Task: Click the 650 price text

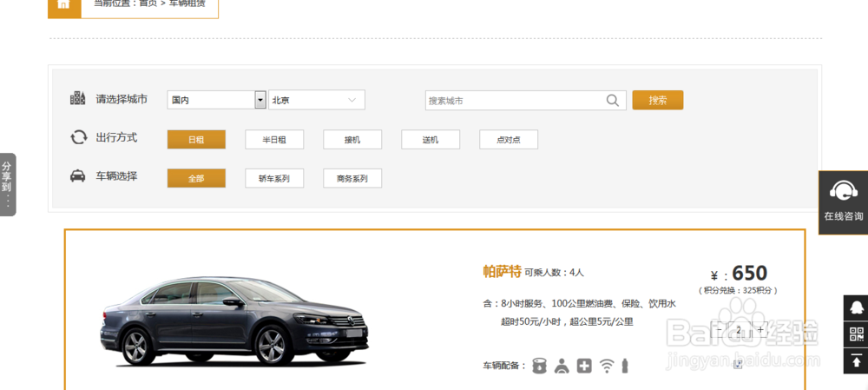Action: tap(750, 273)
